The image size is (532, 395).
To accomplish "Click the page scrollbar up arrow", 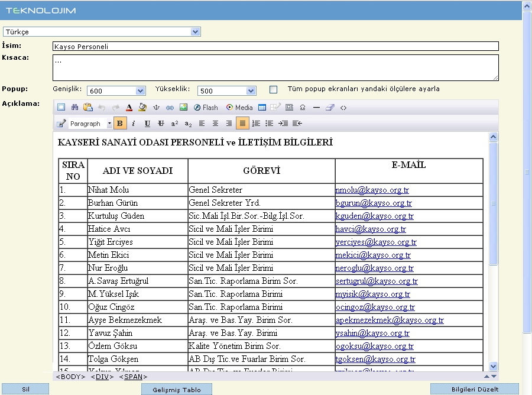I will click(527, 6).
